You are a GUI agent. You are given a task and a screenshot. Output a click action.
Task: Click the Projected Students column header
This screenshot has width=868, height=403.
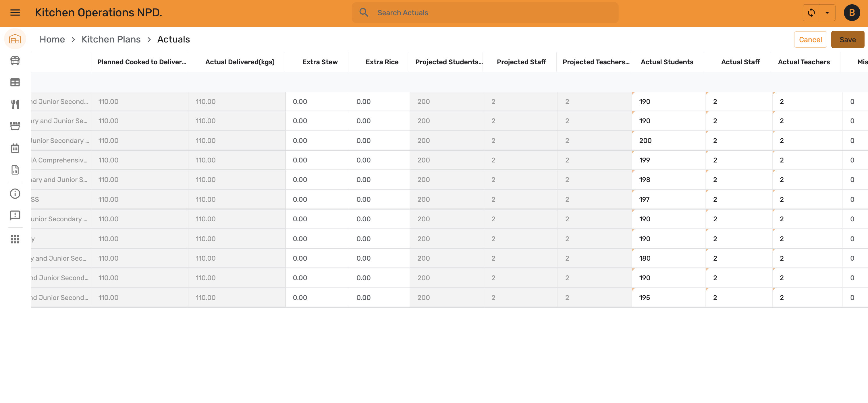pos(446,62)
